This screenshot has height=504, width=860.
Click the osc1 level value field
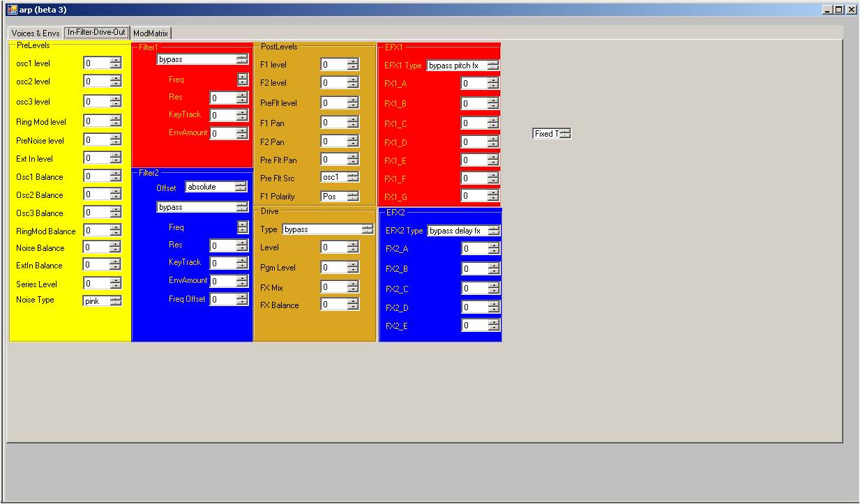pos(96,63)
